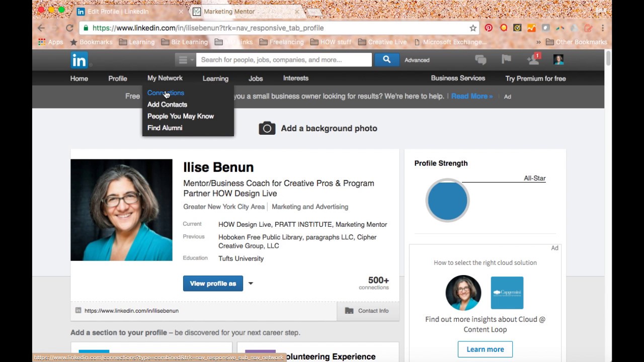The height and width of the screenshot is (362, 644).
Task: Open the Interests navigation item
Action: [x=296, y=78]
